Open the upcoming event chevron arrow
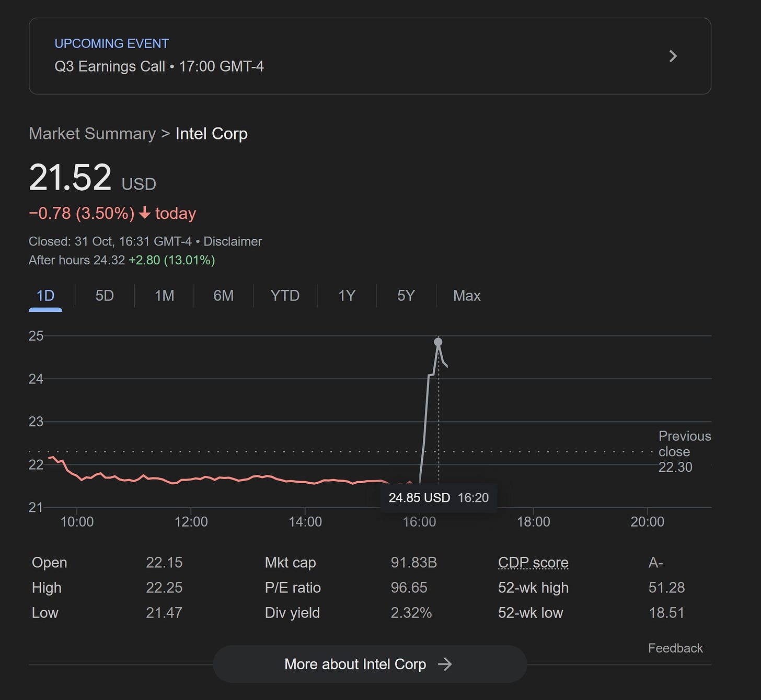The height and width of the screenshot is (700, 761). tap(673, 56)
